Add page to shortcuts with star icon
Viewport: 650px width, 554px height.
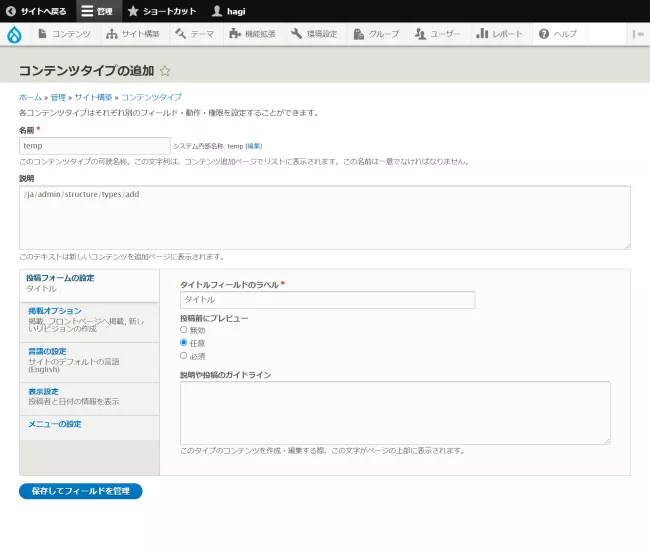(165, 71)
